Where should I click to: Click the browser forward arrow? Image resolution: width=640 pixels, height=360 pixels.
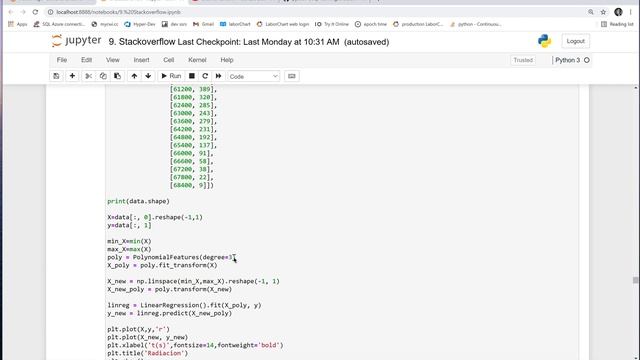[x=23, y=12]
